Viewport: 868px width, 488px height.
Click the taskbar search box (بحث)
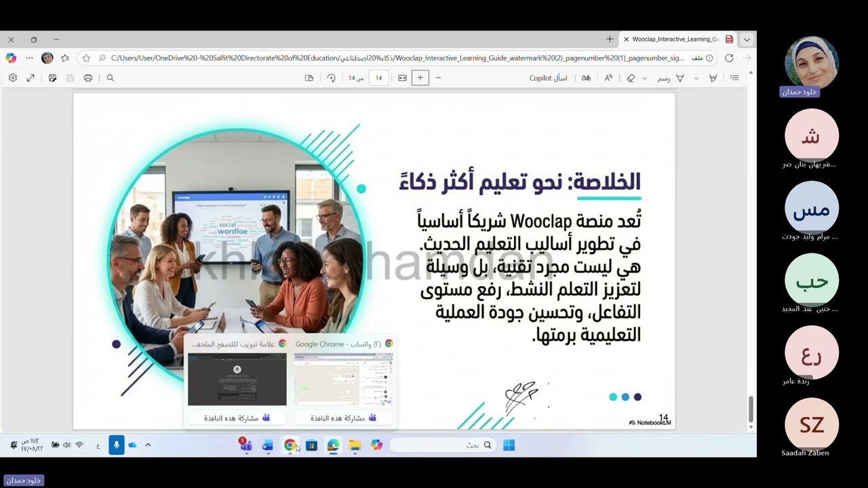click(x=442, y=445)
